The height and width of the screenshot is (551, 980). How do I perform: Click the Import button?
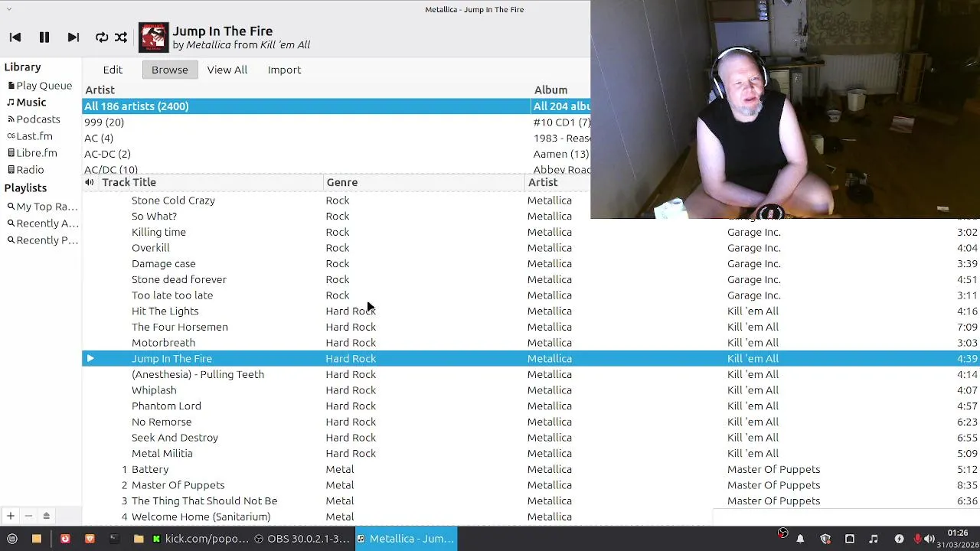[x=284, y=70]
